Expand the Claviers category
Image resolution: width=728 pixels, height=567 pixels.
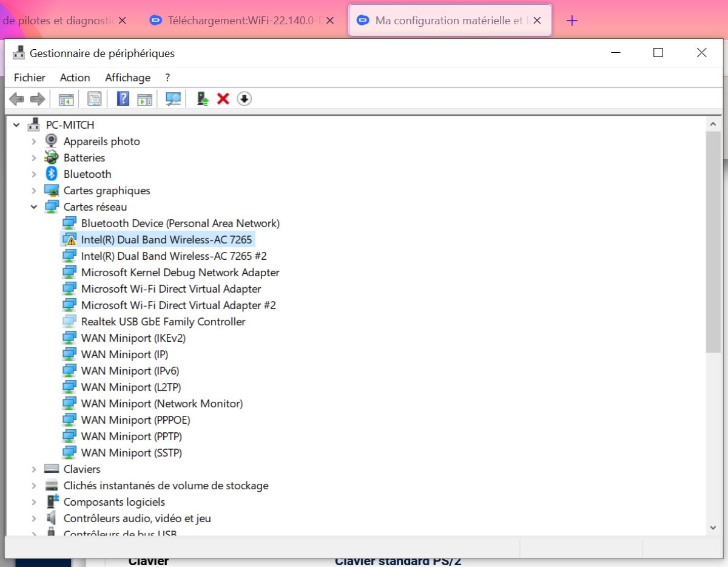tap(34, 469)
